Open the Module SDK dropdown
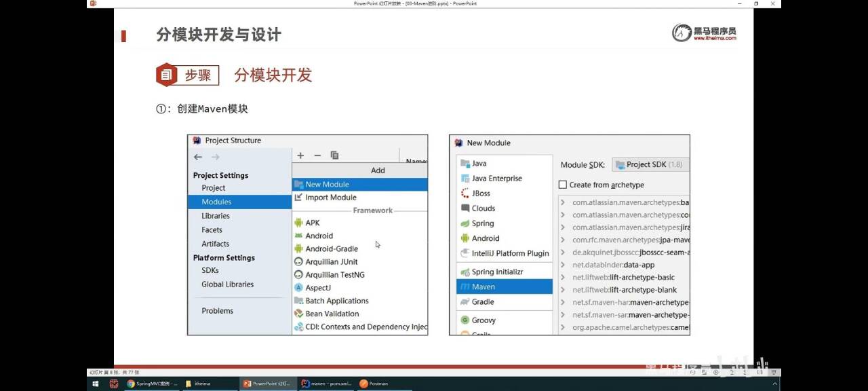The height and width of the screenshot is (391, 868). point(650,164)
